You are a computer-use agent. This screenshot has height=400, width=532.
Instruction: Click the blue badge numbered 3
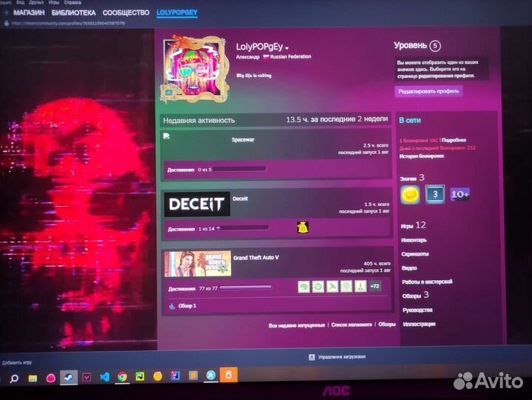[x=435, y=194]
